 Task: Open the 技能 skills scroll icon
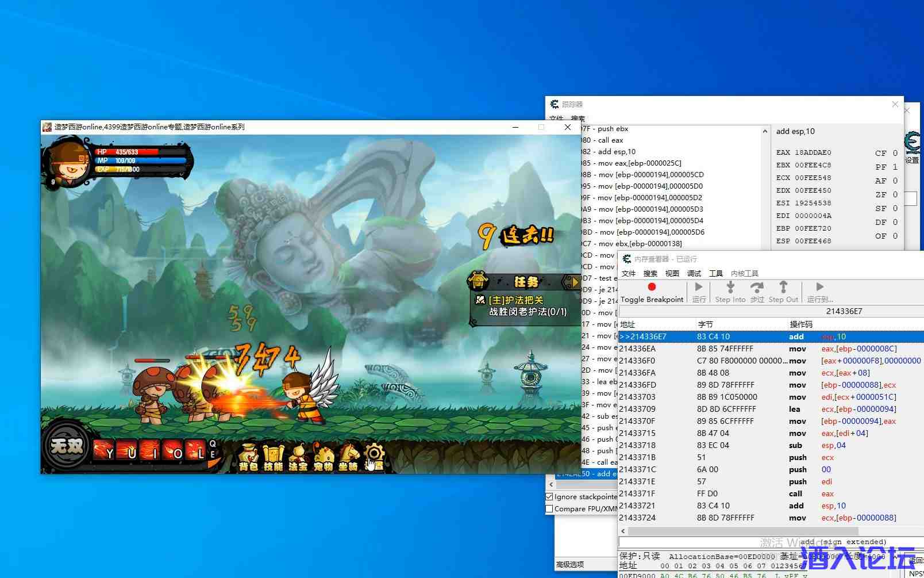(x=273, y=457)
